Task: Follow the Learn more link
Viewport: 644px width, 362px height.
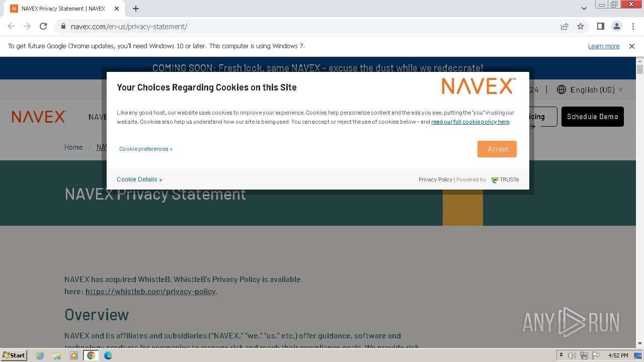Action: [604, 46]
